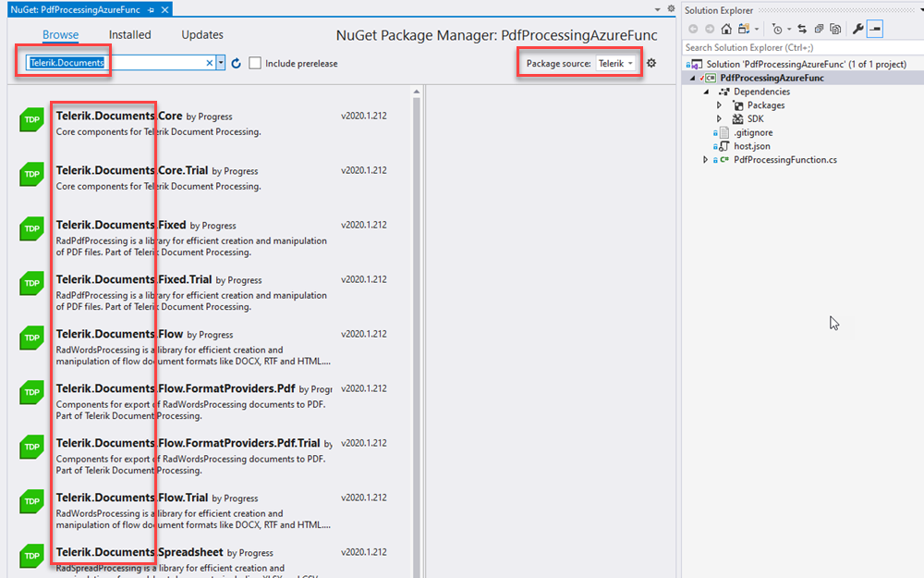Click TDP icon of Telerik.Documents.Flow.Trial
The width and height of the screenshot is (924, 578).
(31, 501)
